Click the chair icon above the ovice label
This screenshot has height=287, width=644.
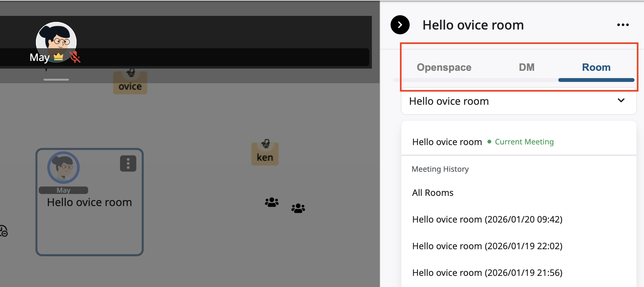tap(131, 73)
